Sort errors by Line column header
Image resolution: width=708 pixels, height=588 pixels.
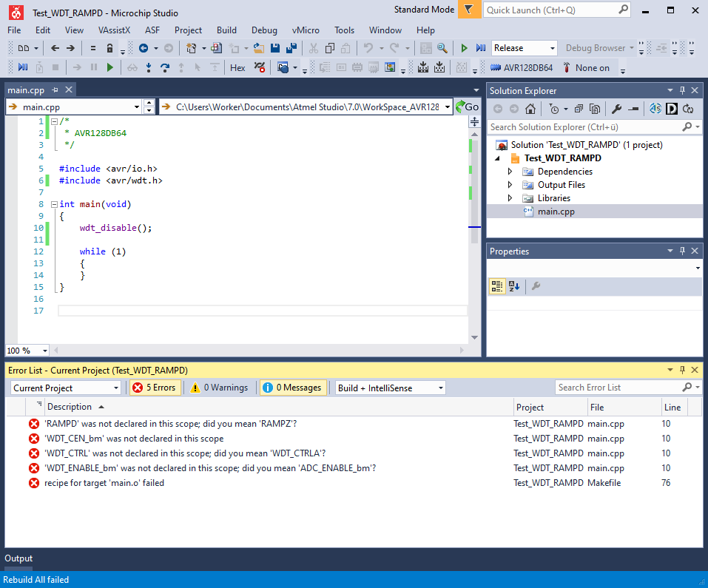pyautogui.click(x=672, y=408)
